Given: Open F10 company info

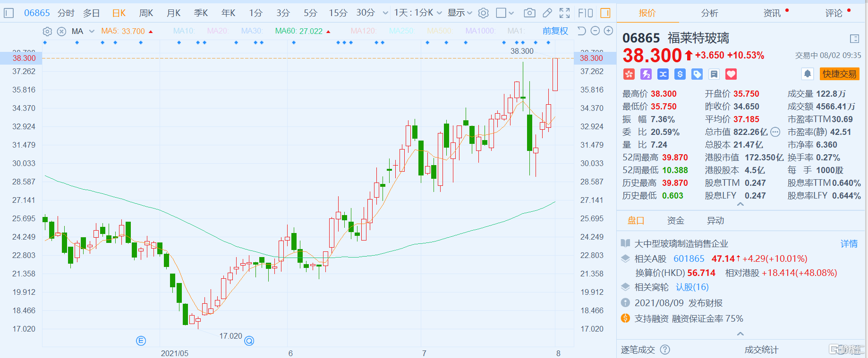Looking at the screenshot, I should (586, 13).
